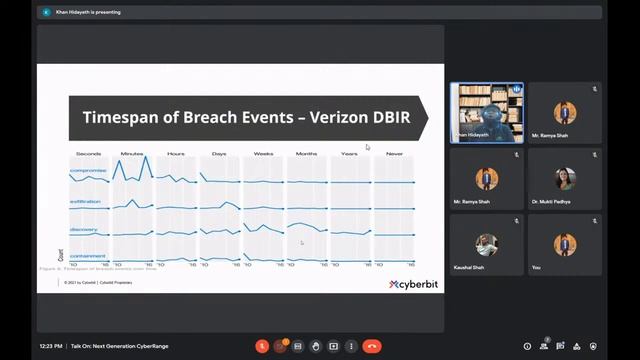Raise your hand in the meeting
Viewport: 640px width, 360px height.
316,346
